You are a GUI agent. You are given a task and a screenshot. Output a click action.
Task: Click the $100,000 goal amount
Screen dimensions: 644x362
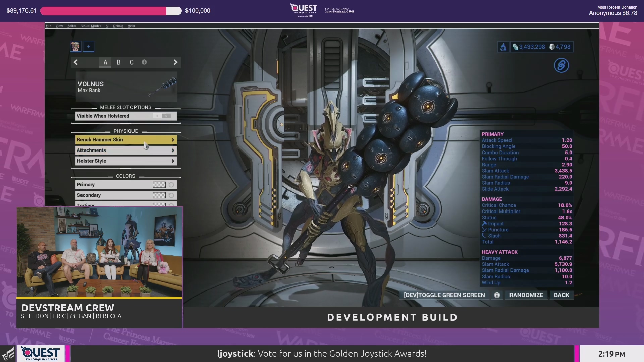(198, 11)
